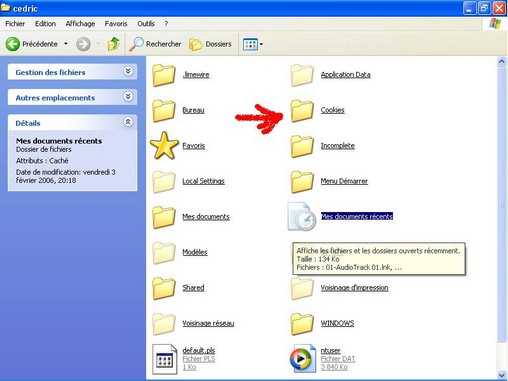Image resolution: width=508 pixels, height=381 pixels.
Task: Go up one folder level
Action: pos(113,44)
